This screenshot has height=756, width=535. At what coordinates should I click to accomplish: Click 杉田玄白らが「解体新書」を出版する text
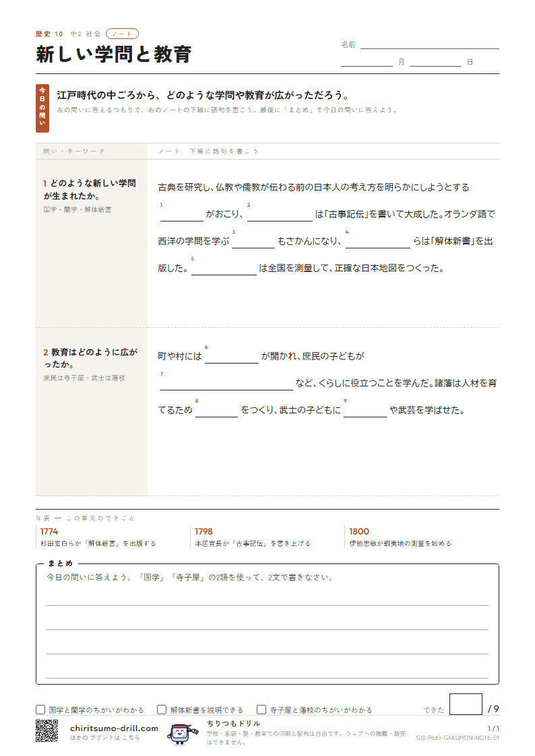tap(98, 543)
